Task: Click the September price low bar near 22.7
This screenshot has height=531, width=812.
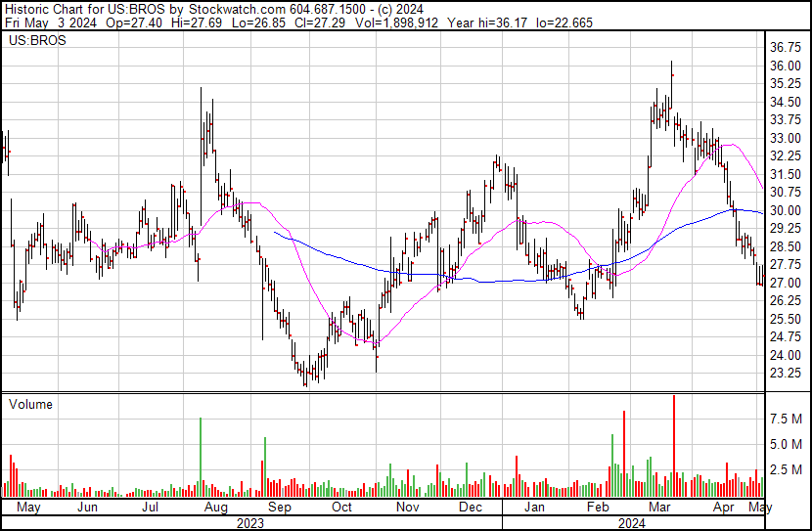Action: (x=305, y=376)
